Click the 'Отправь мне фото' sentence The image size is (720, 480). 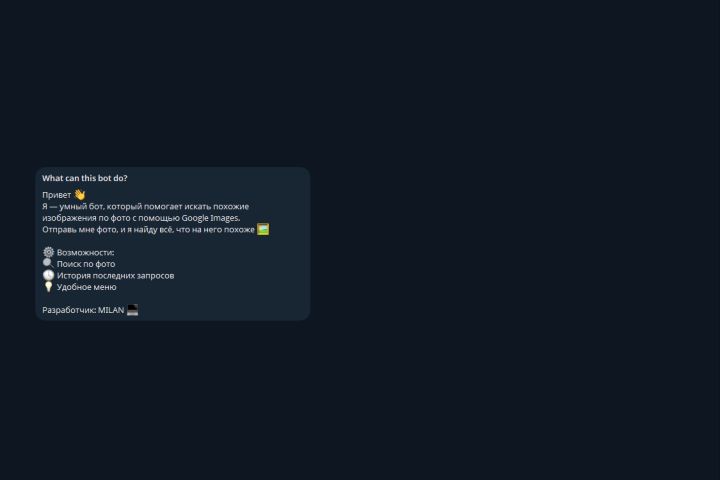148,230
